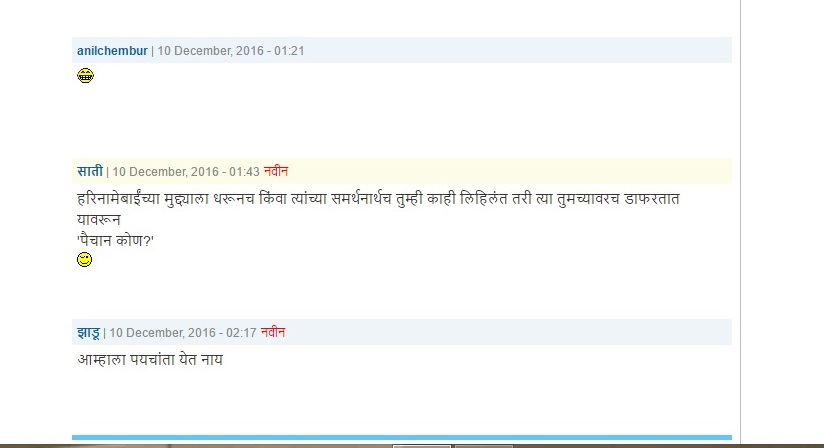This screenshot has width=824, height=448.
Task: Click the 10 December, 2016 - 01:21 timestamp
Action: point(231,51)
